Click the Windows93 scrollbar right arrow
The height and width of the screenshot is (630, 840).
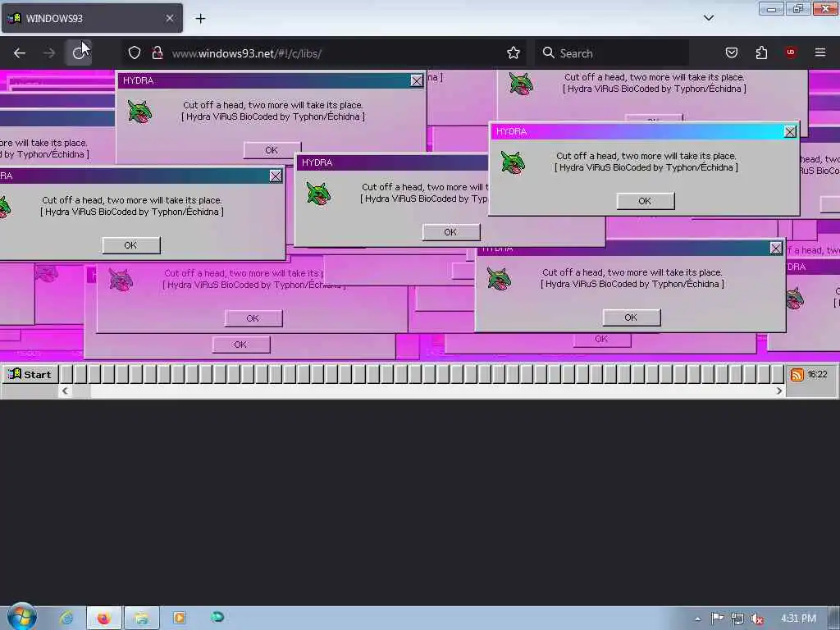[x=779, y=391]
